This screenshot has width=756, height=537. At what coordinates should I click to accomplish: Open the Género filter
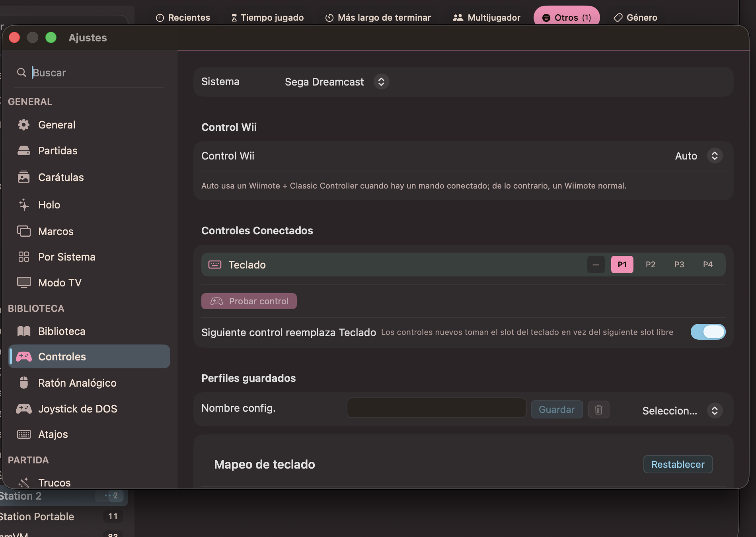pos(635,18)
